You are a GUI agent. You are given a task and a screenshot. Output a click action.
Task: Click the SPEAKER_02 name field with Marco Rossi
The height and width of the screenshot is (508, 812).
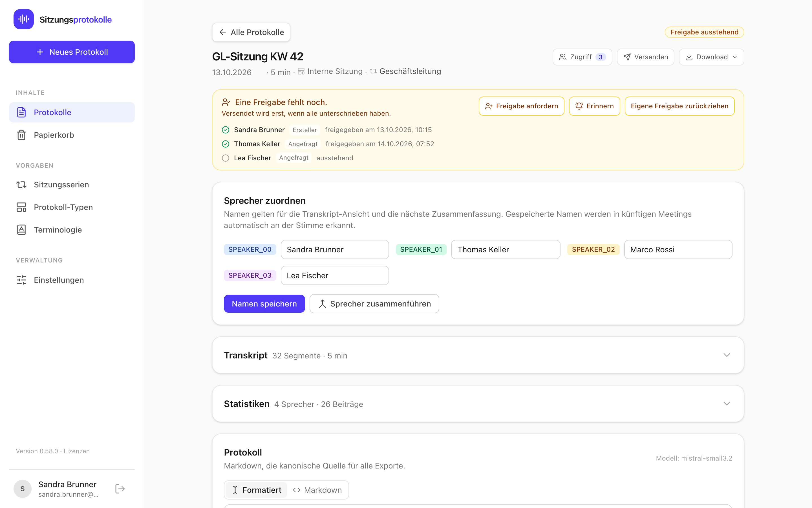click(678, 250)
